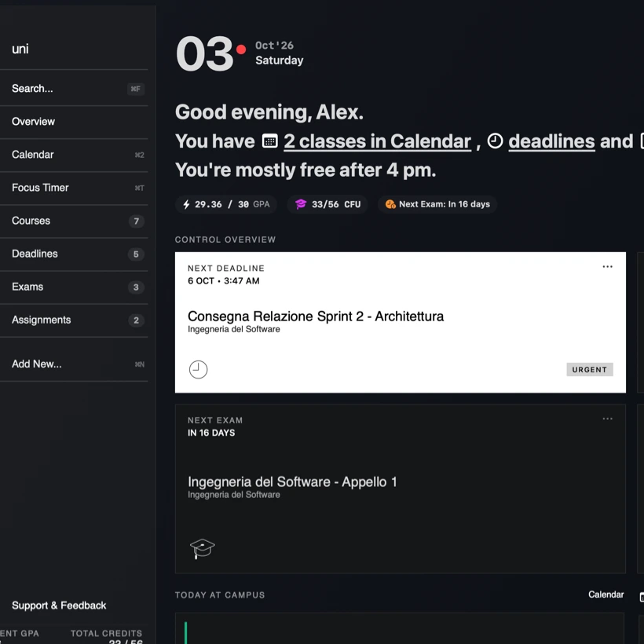This screenshot has width=644, height=644.
Task: Click the orange Next Exam clock icon
Action: pyautogui.click(x=390, y=204)
